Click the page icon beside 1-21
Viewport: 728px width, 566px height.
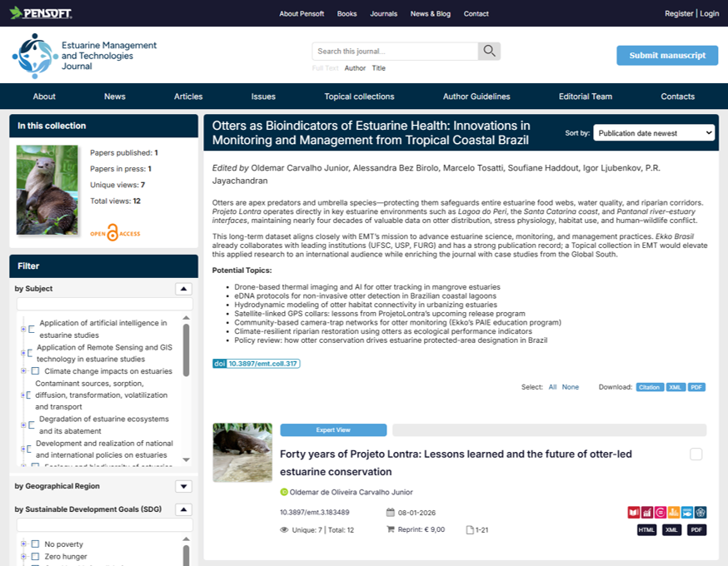point(470,530)
